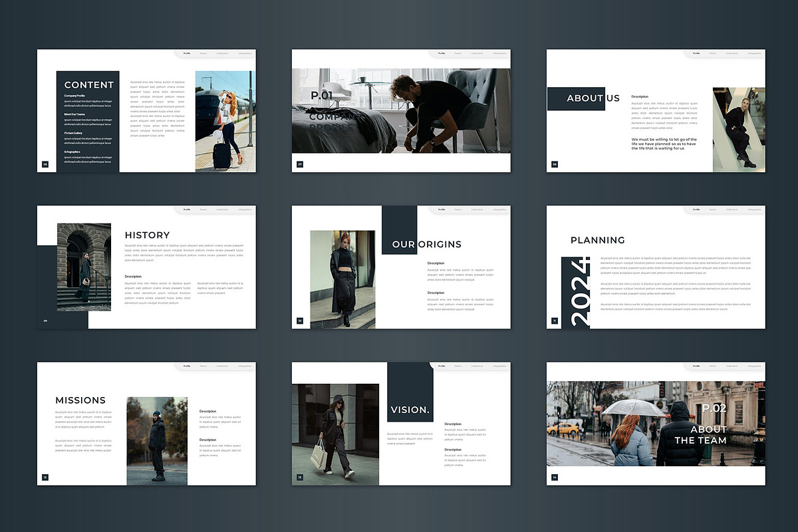Select 'Picture Gallery' in CONTENT slide list
This screenshot has width=798, height=532.
[x=74, y=133]
